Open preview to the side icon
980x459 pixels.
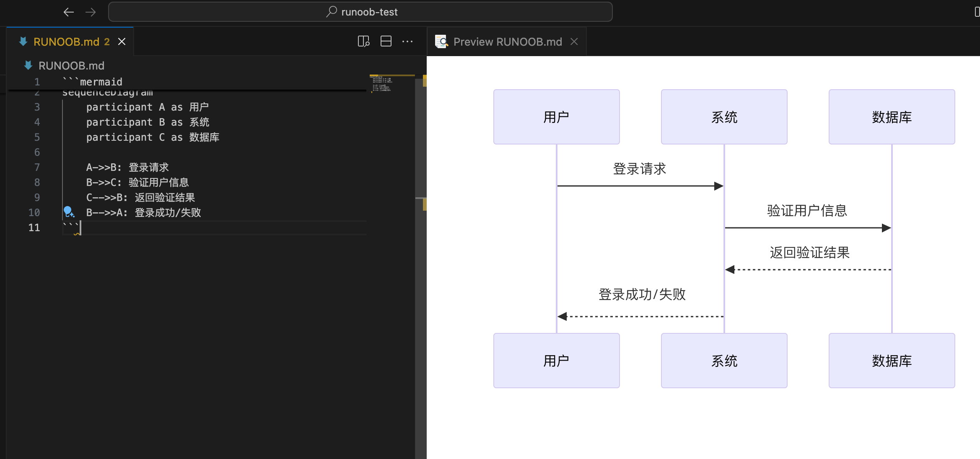point(363,41)
